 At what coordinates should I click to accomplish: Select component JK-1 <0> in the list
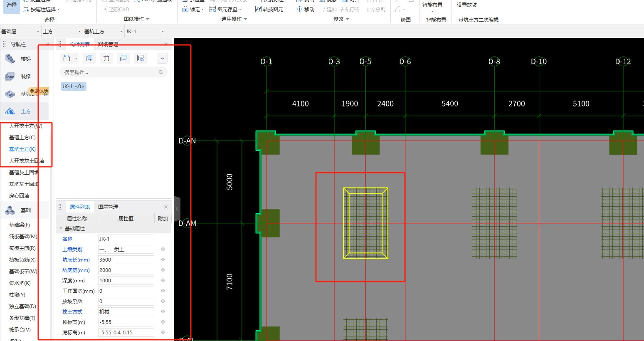coord(74,86)
